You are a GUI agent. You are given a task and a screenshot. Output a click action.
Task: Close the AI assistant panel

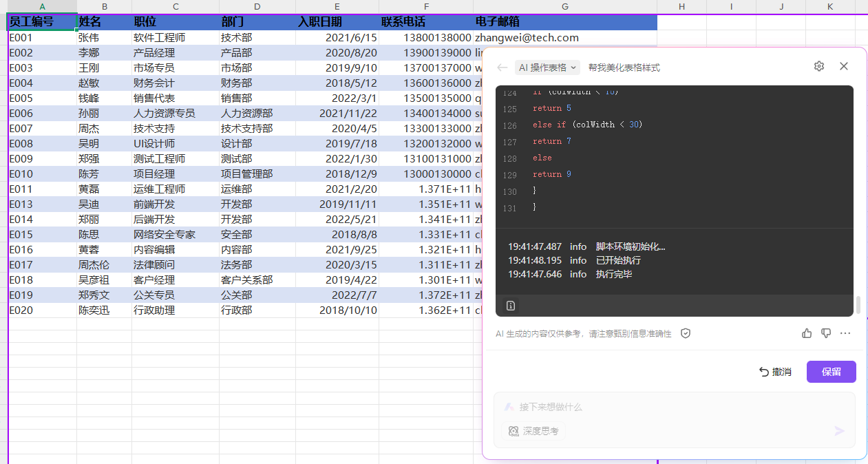[x=844, y=66]
